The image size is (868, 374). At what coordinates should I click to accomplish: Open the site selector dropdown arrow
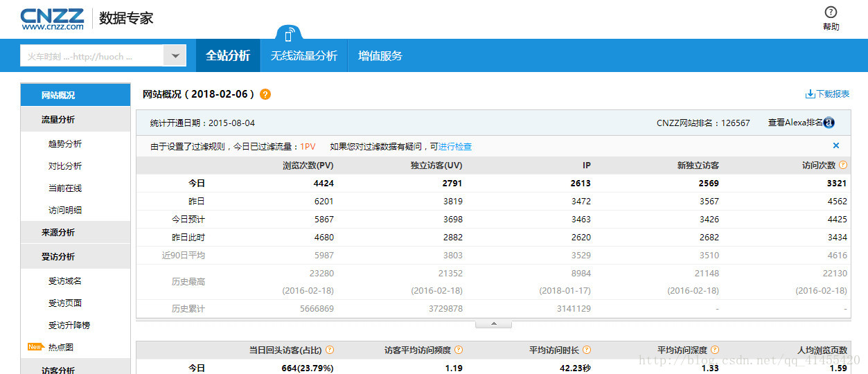point(175,56)
